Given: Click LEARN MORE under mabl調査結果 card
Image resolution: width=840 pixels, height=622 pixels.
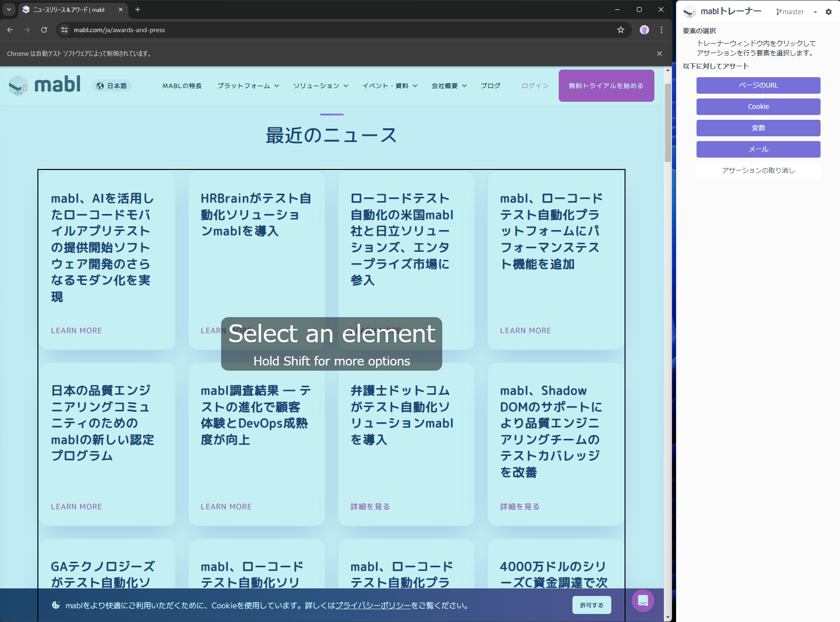Looking at the screenshot, I should 226,506.
